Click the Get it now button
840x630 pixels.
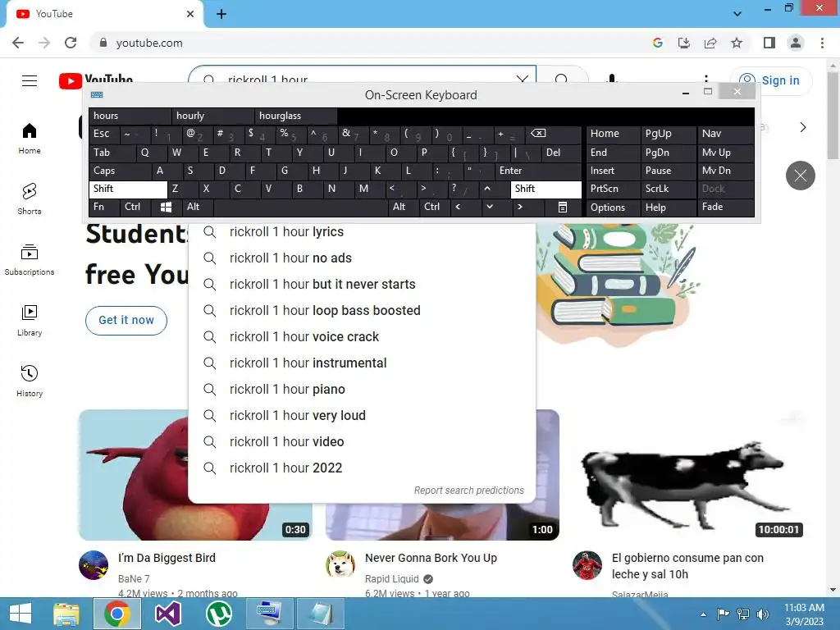pyautogui.click(x=126, y=321)
